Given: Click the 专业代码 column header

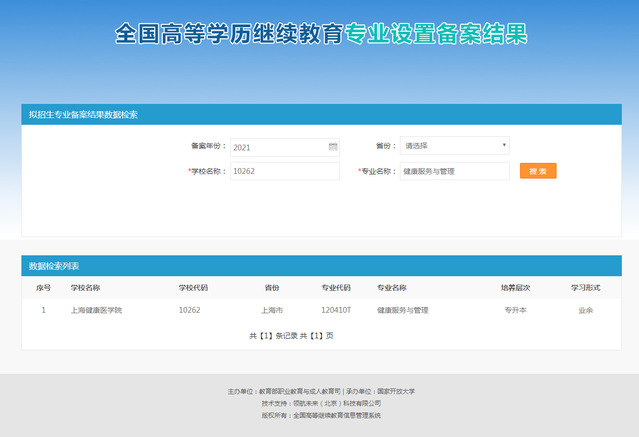Looking at the screenshot, I should [336, 287].
